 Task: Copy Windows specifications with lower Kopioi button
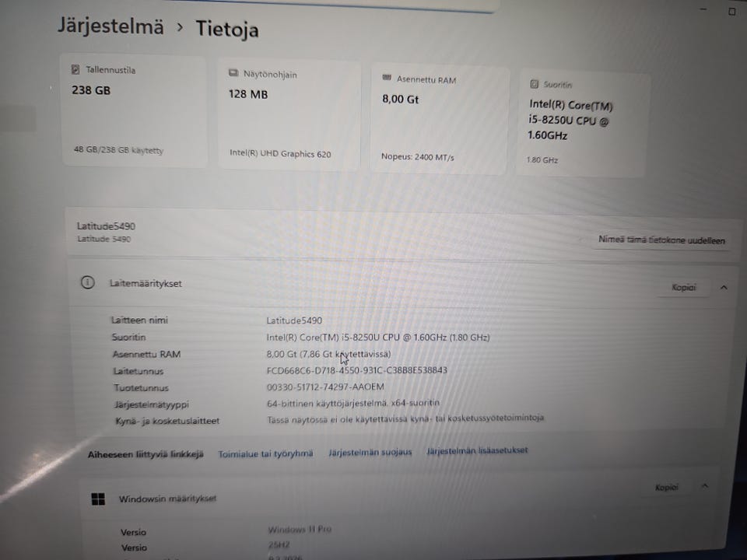coord(666,487)
